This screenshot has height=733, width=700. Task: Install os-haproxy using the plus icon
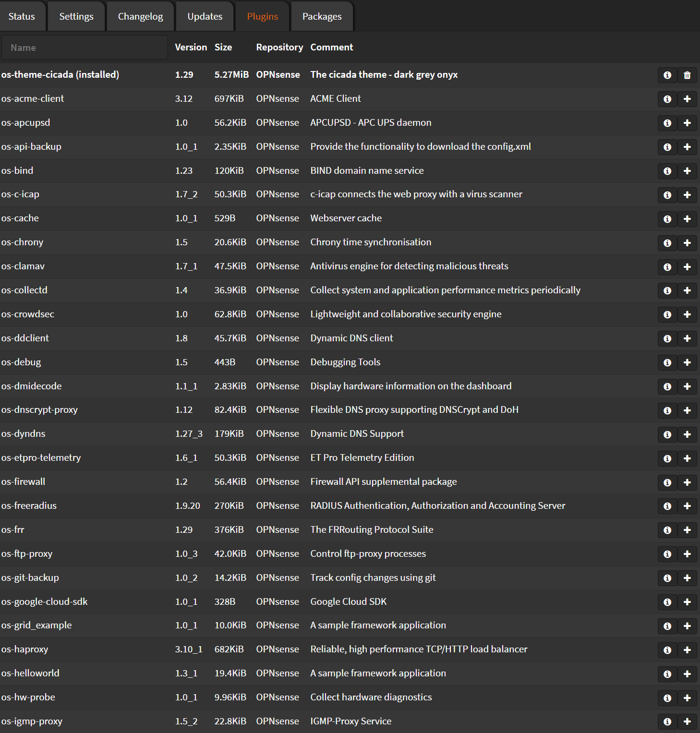pyautogui.click(x=687, y=650)
